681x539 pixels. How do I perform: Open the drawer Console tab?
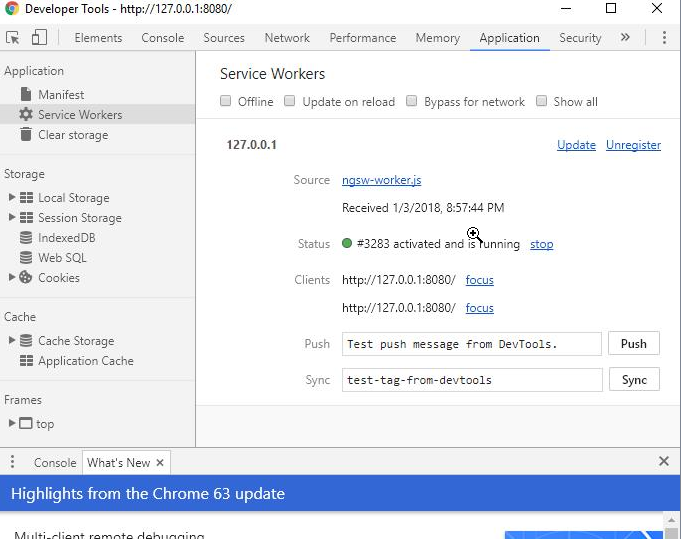55,463
